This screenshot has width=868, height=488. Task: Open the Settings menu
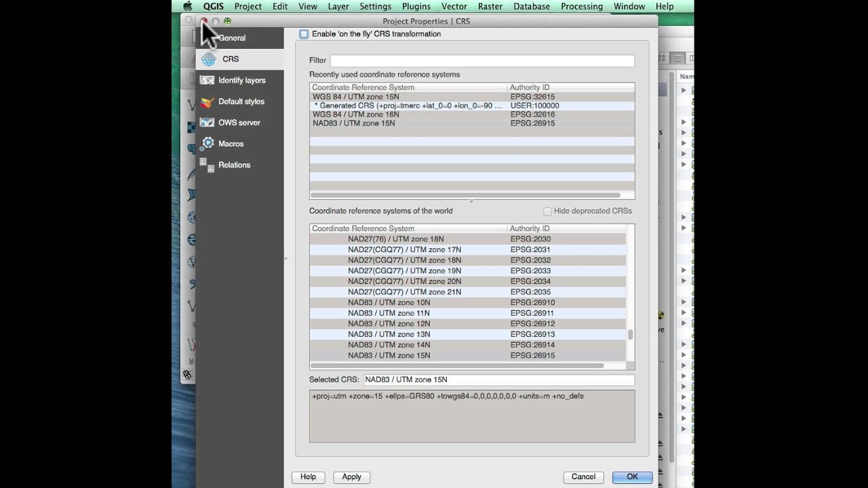click(x=375, y=6)
